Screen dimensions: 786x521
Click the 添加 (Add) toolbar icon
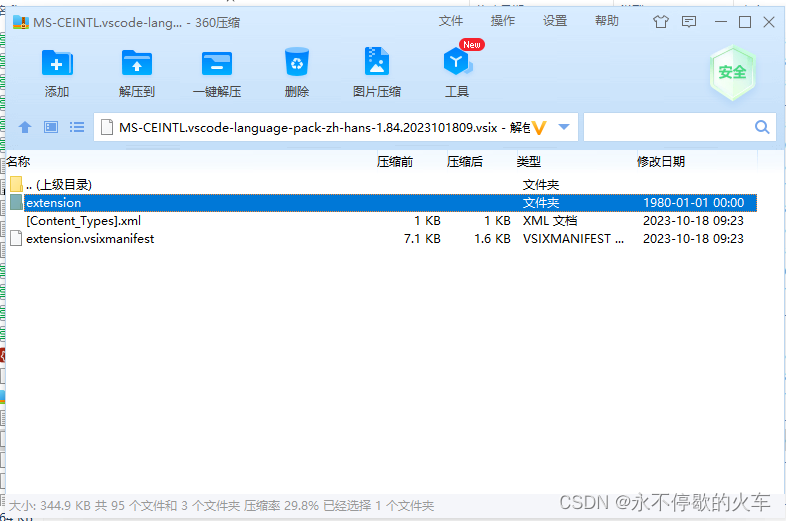pyautogui.click(x=57, y=63)
